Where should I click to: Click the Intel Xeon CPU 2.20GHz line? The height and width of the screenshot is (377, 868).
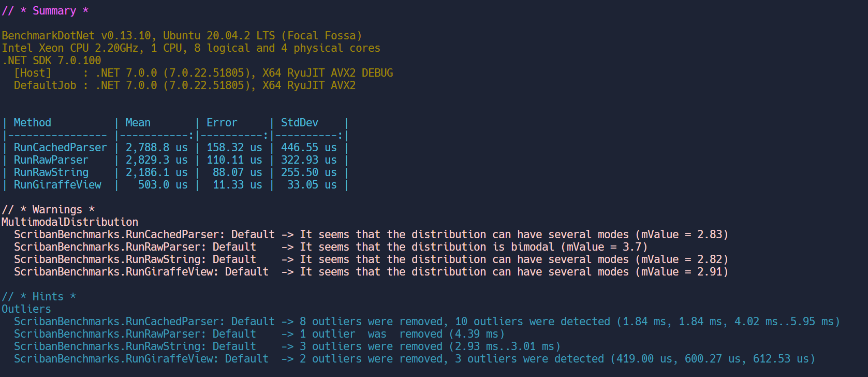click(x=190, y=48)
